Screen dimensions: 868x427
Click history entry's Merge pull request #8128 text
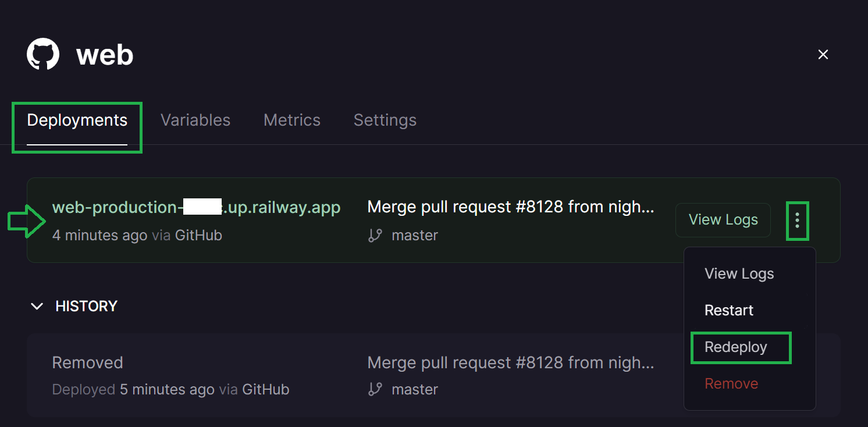tap(510, 362)
